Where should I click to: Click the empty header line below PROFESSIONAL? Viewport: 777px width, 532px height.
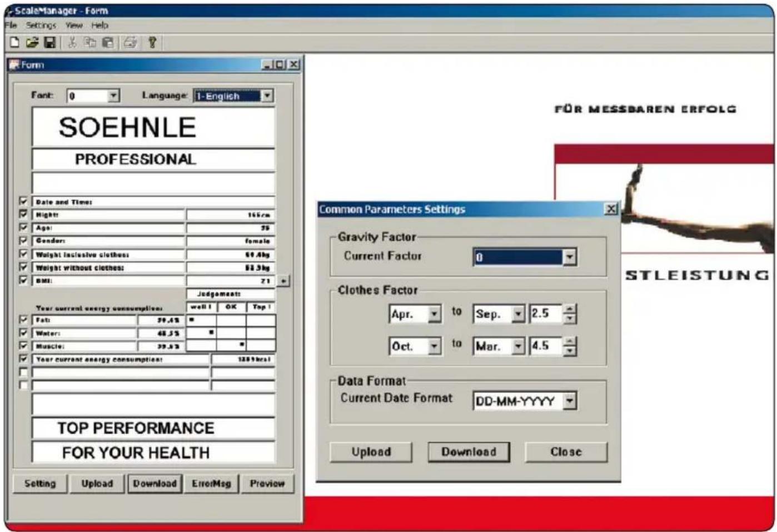pos(153,183)
